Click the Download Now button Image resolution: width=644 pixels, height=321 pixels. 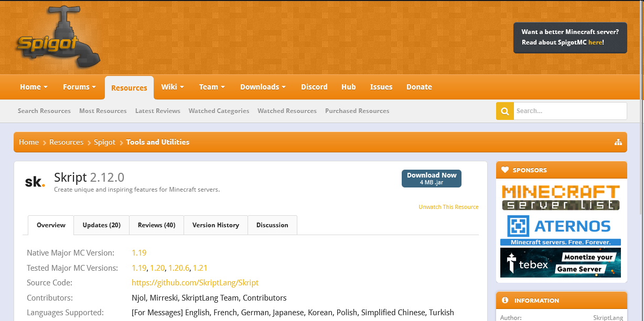tap(432, 179)
